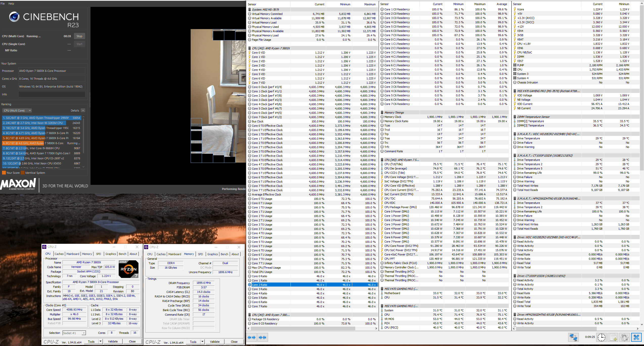
Task: Click Infinity Fabric Clock (FCLK) row
Action: [x=445, y=263]
